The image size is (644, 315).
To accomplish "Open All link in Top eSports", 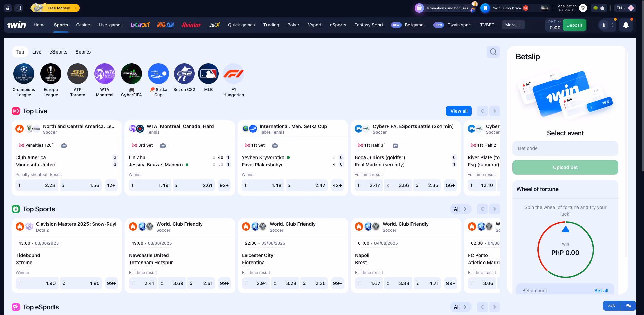I will [x=460, y=307].
